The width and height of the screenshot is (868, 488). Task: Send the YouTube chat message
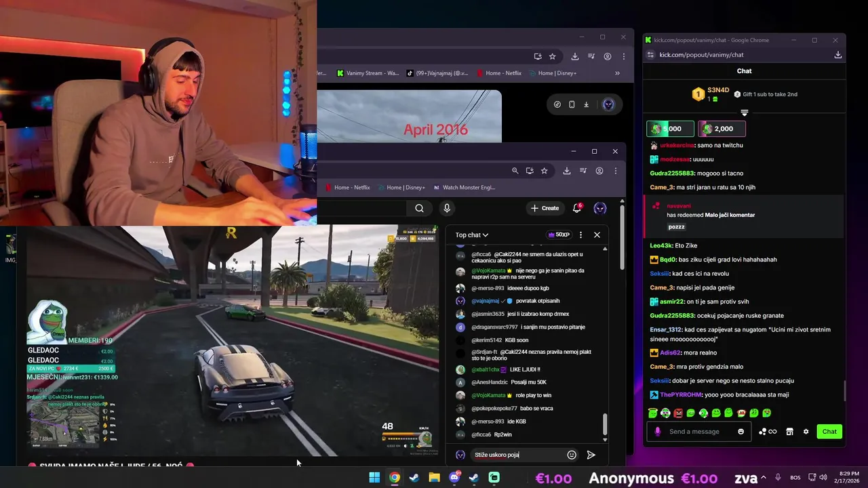pos(591,455)
